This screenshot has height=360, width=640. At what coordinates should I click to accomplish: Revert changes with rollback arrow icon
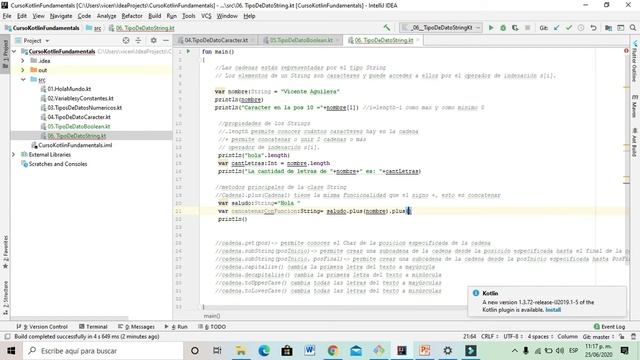click(593, 28)
